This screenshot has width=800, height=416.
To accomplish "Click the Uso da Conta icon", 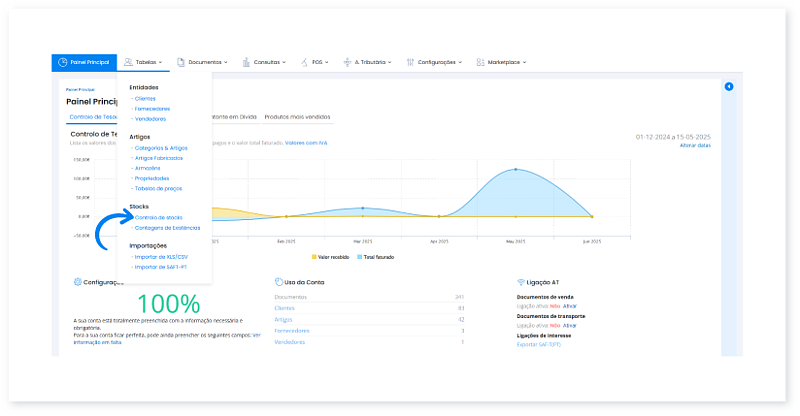I will [x=277, y=283].
